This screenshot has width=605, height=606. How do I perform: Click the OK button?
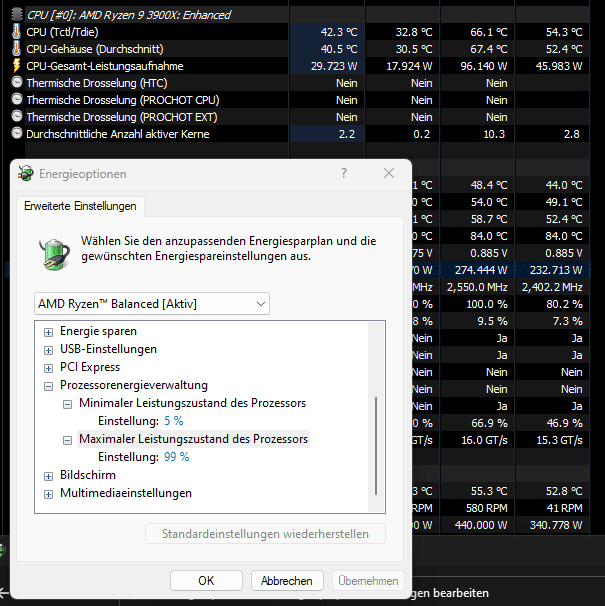206,580
